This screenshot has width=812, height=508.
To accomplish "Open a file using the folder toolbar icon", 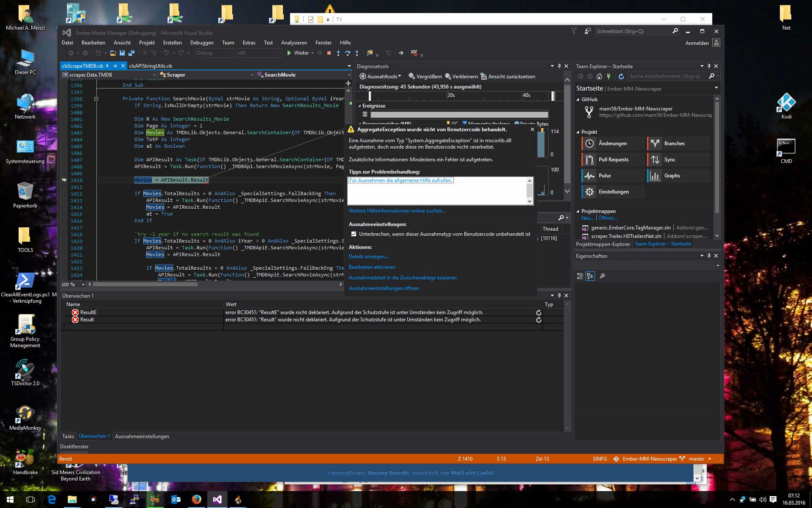I will click(x=113, y=53).
